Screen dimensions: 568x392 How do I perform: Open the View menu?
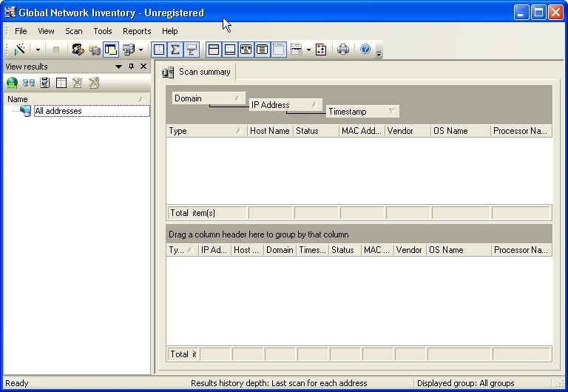pyautogui.click(x=46, y=31)
